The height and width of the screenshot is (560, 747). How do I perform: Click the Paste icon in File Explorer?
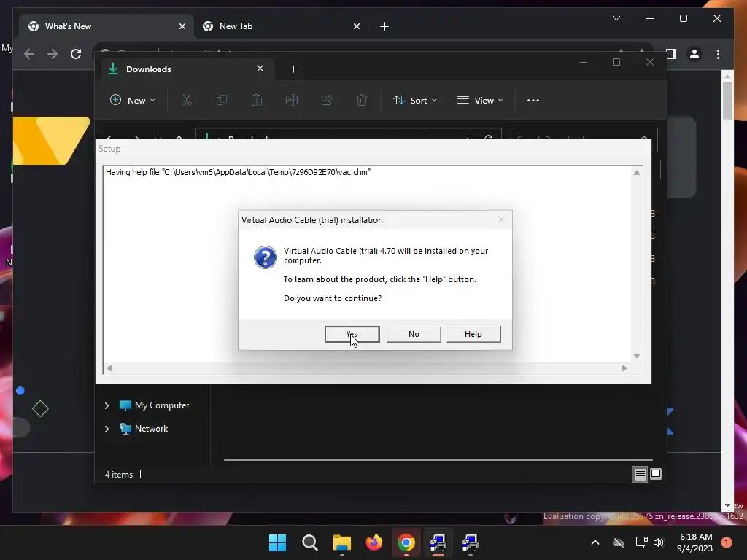click(x=257, y=100)
